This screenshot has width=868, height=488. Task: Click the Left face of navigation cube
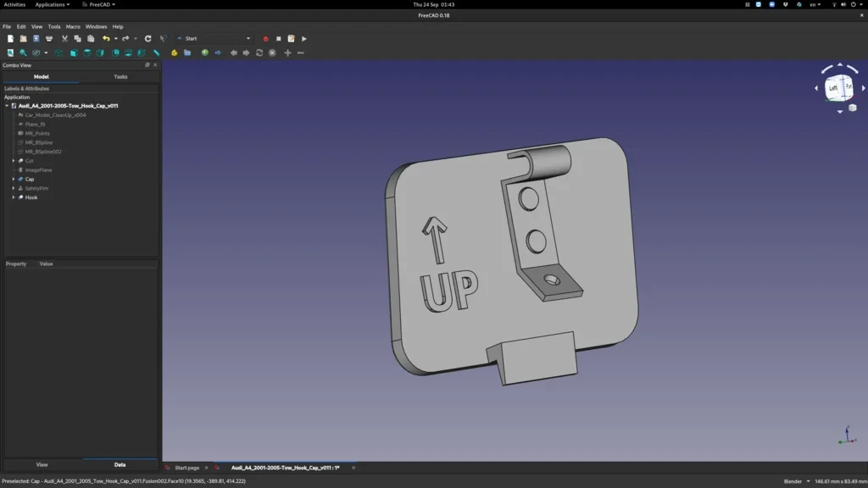[x=832, y=88]
